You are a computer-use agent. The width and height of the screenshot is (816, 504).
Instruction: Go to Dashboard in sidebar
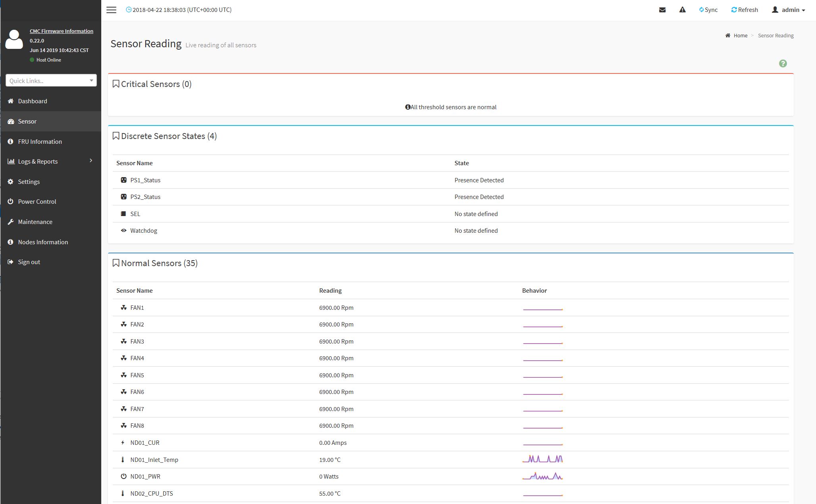[x=32, y=101]
